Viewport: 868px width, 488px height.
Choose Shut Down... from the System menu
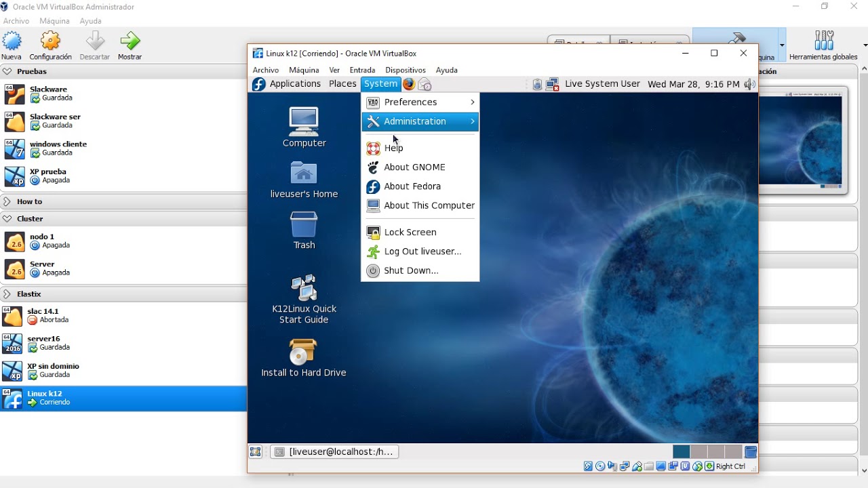(x=420, y=270)
